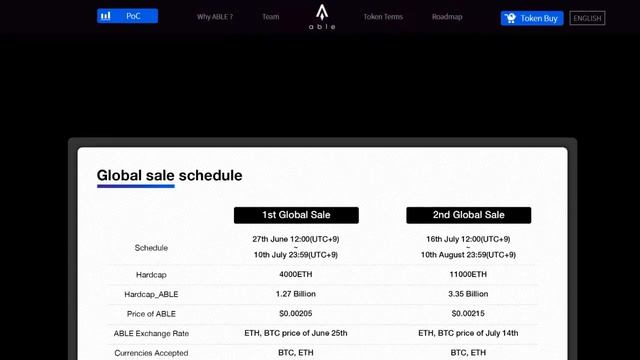
Task: Click the $0.00205 ABLE price
Action: coord(296,313)
